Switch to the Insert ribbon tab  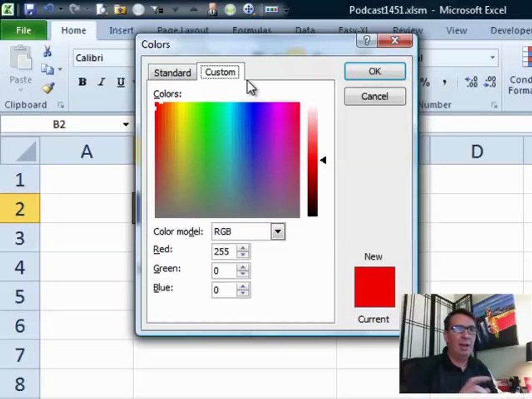pos(121,30)
